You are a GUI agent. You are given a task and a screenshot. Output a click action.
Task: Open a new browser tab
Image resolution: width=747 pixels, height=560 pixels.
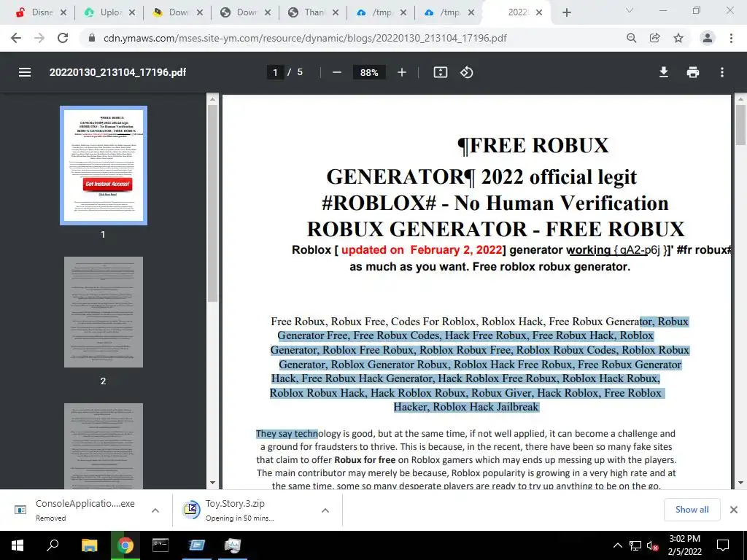pyautogui.click(x=566, y=13)
